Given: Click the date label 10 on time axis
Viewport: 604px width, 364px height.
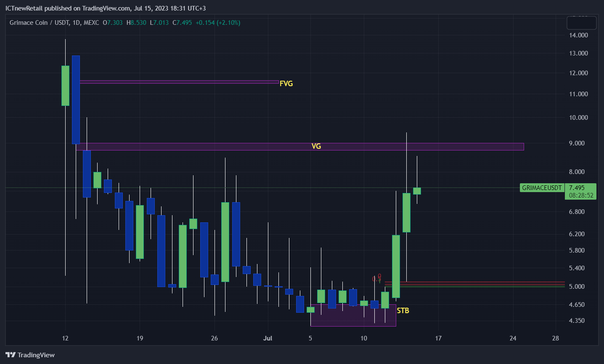Looking at the screenshot, I should (364, 338).
